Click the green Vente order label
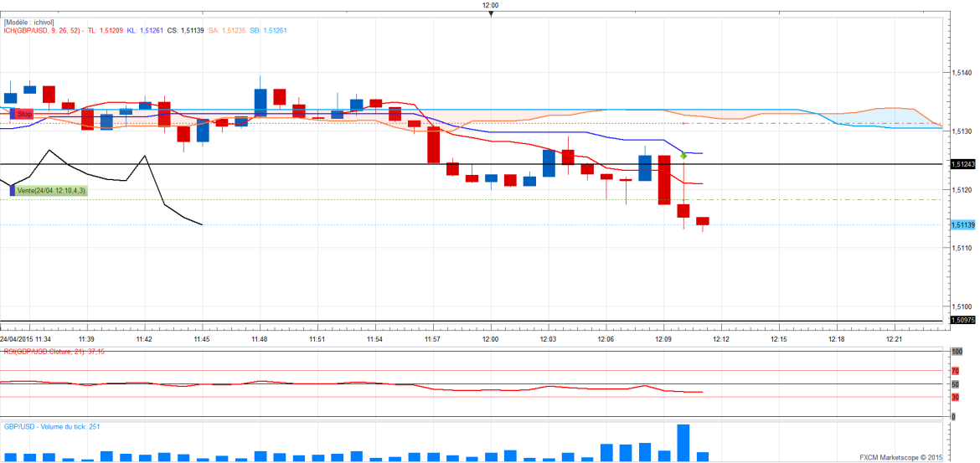980x463 pixels. (51, 191)
